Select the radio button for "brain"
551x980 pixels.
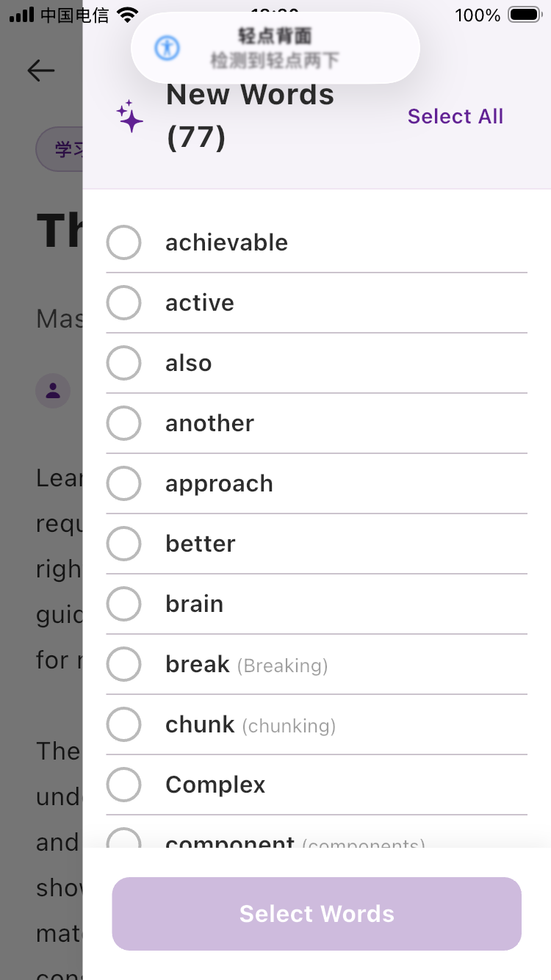pos(123,604)
